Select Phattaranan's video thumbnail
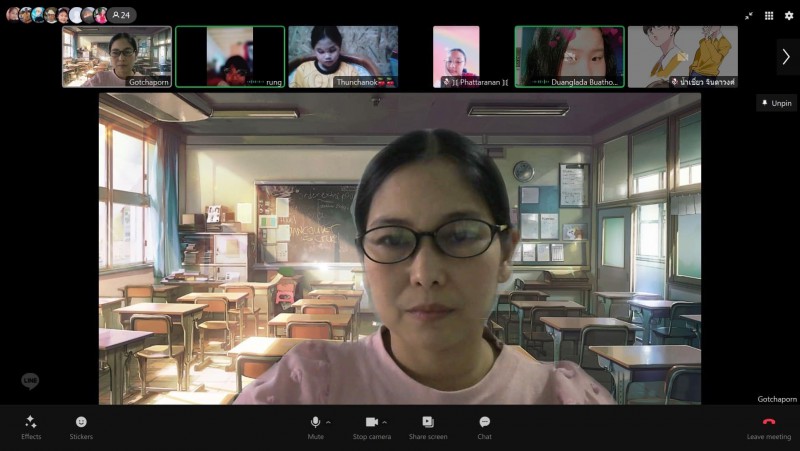This screenshot has height=451, width=800. [x=456, y=57]
